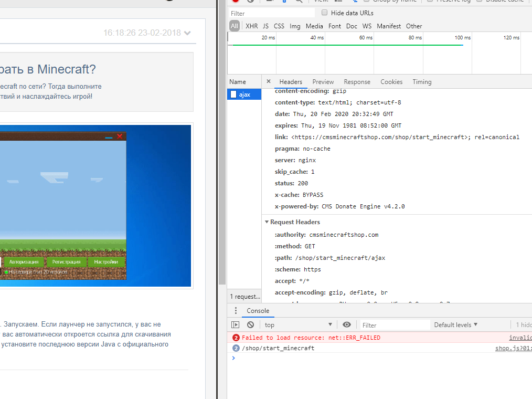Switch to the Preview tab
The height and width of the screenshot is (399, 532).
pos(323,82)
